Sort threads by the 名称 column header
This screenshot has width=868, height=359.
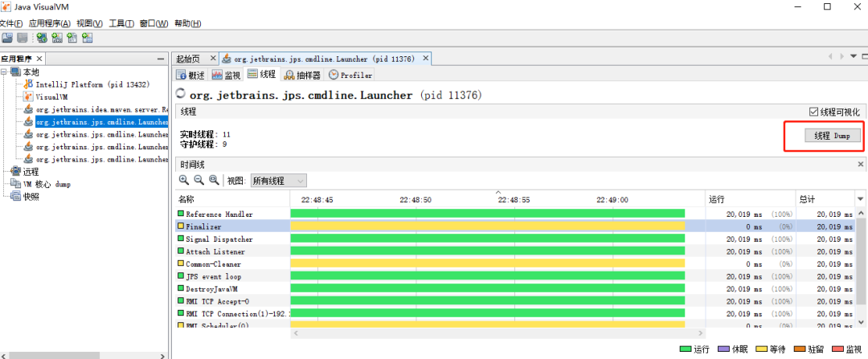232,199
